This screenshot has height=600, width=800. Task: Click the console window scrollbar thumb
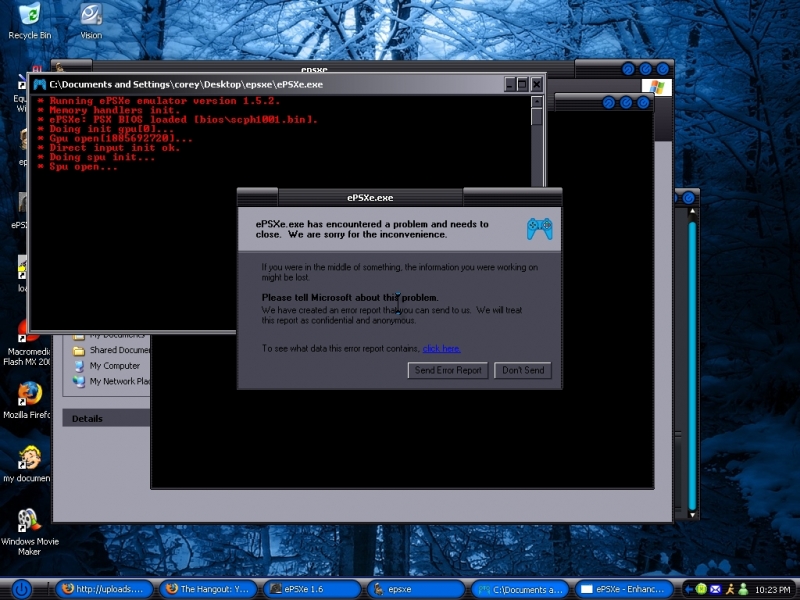pos(537,117)
